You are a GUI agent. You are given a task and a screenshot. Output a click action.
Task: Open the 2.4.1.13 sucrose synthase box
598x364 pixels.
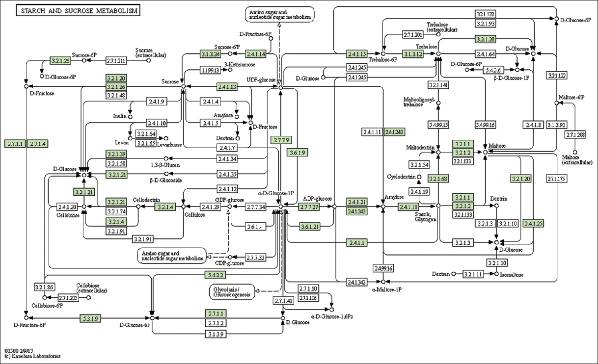[x=226, y=87]
